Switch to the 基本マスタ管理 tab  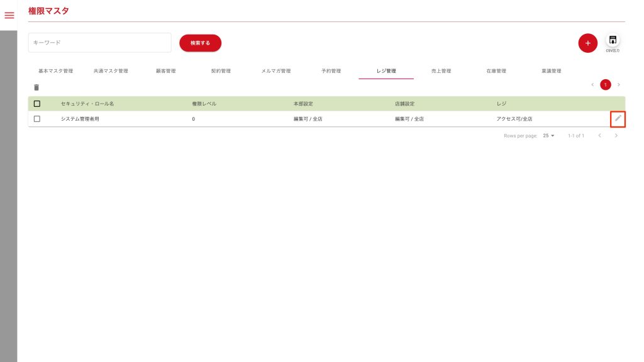(55, 71)
